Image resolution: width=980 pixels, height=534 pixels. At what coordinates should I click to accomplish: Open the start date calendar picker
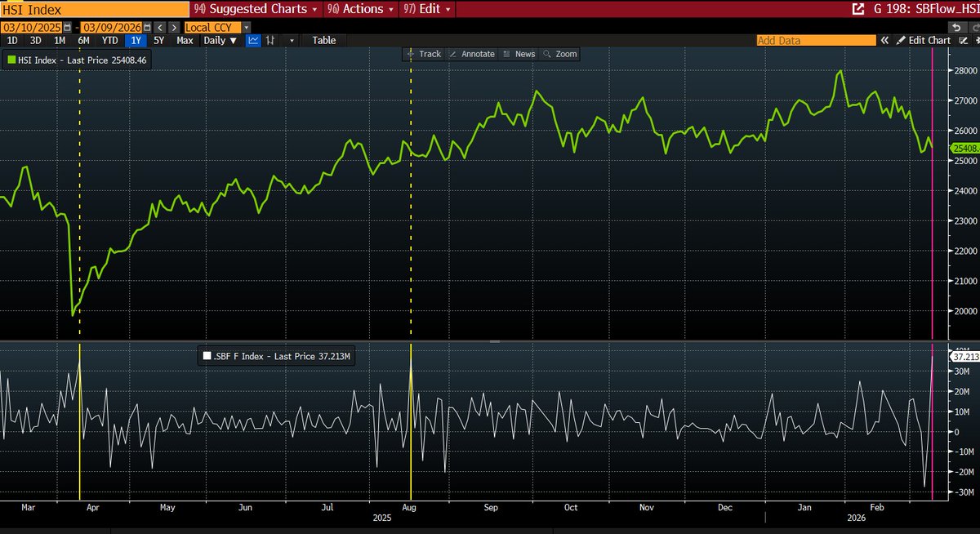coord(67,28)
